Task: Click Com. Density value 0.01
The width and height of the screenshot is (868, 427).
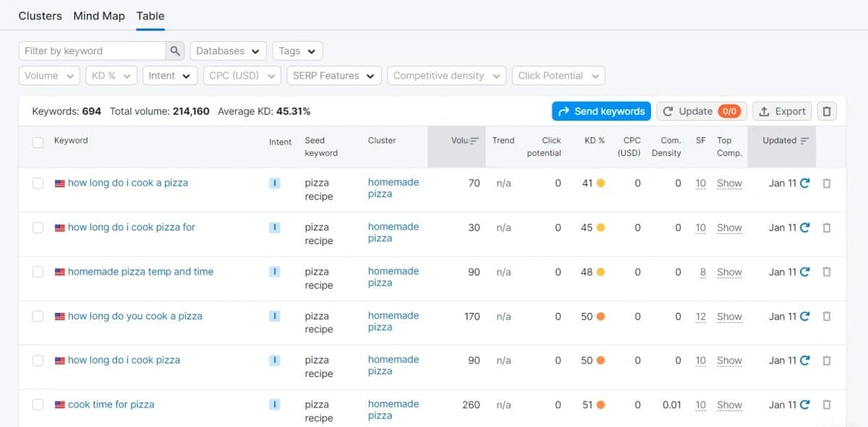Action: point(672,405)
